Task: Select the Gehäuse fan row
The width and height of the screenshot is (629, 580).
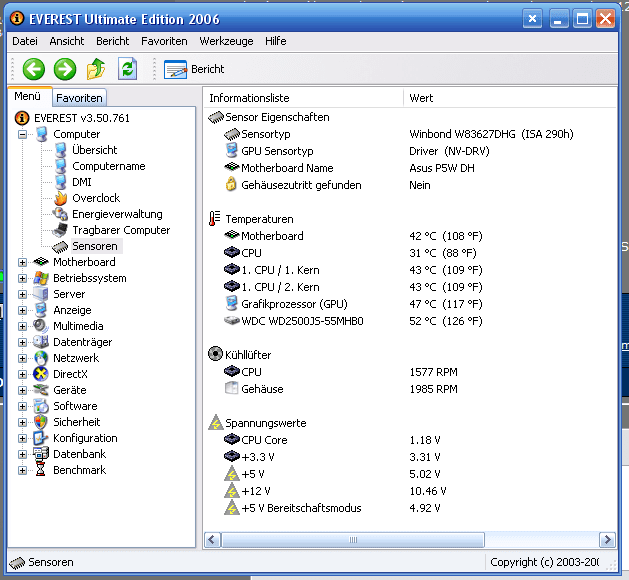Action: pyautogui.click(x=410, y=389)
